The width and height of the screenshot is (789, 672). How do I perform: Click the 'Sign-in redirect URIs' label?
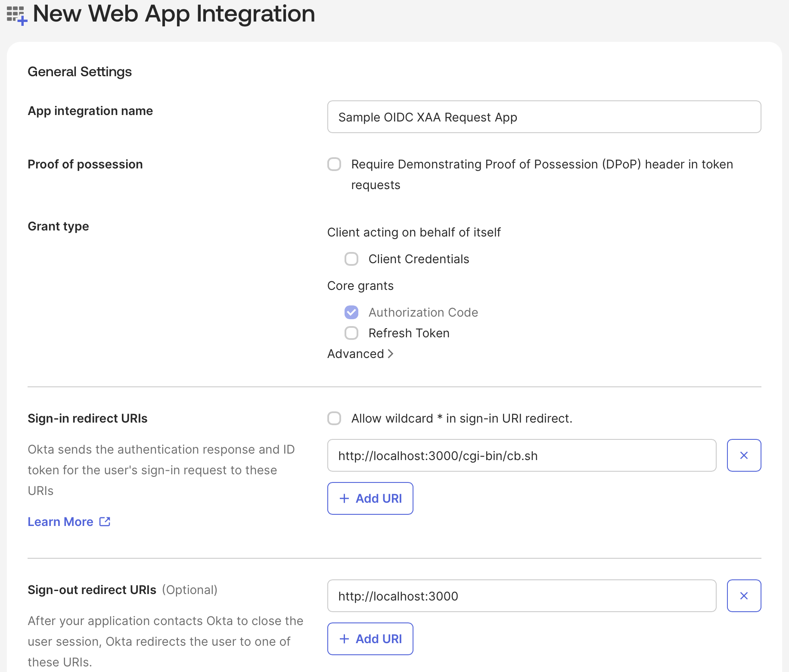click(x=87, y=418)
